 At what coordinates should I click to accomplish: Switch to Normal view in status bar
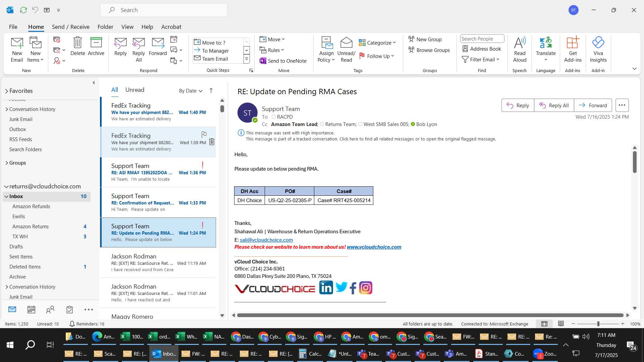click(544, 324)
